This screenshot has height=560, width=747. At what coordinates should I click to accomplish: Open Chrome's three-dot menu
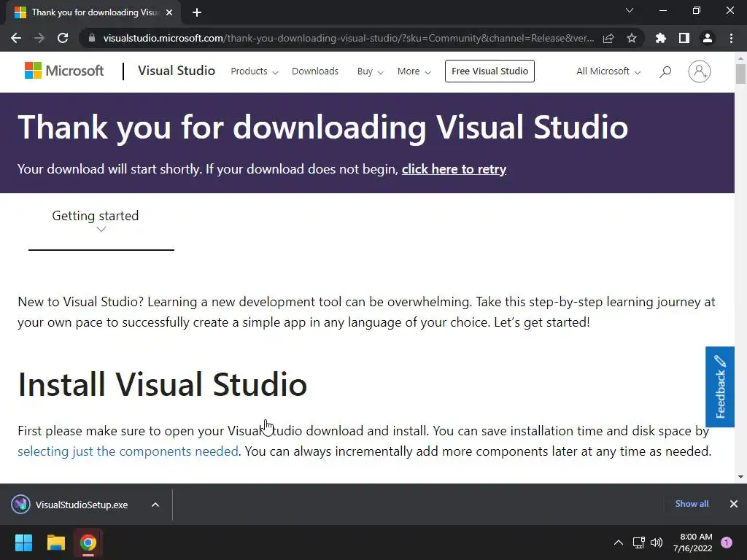pyautogui.click(x=731, y=38)
